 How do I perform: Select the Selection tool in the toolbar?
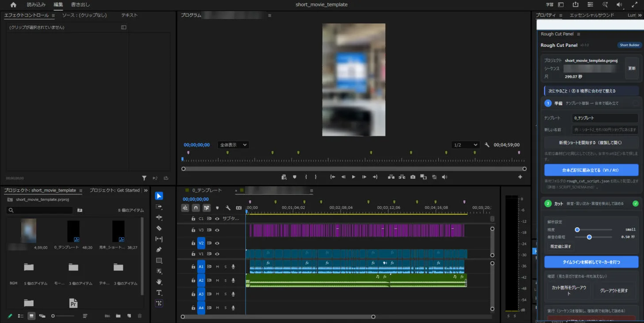159,196
